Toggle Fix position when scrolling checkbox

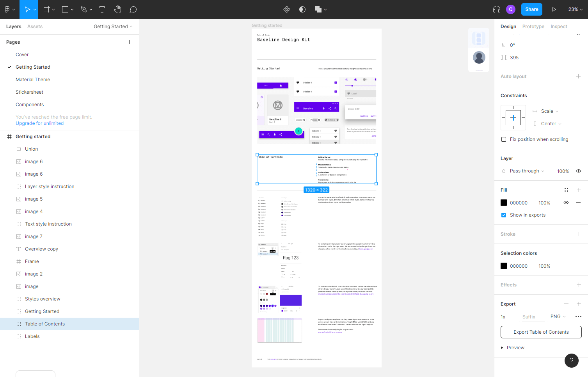point(504,139)
